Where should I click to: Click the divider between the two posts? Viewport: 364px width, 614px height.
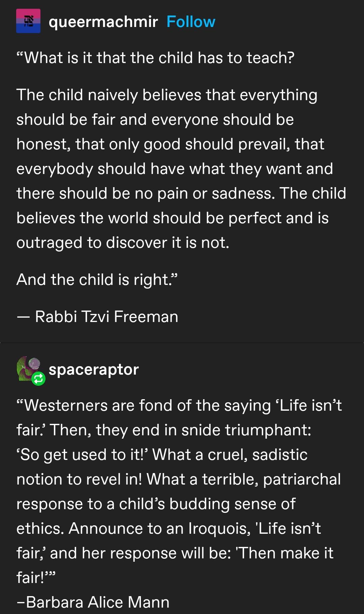(x=182, y=343)
